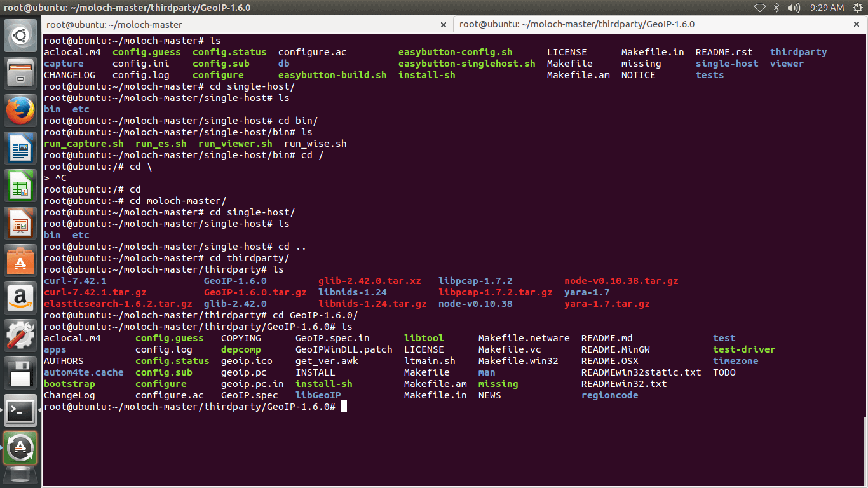Screen dimensions: 868x488
Task: Show the calendar from 9:29 AM clock
Action: (827, 8)
